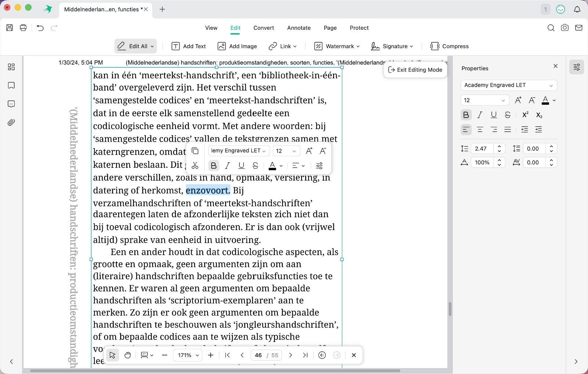The width and height of the screenshot is (588, 374).
Task: Open the Academy Engraved LET font dropdown
Action: tap(508, 85)
